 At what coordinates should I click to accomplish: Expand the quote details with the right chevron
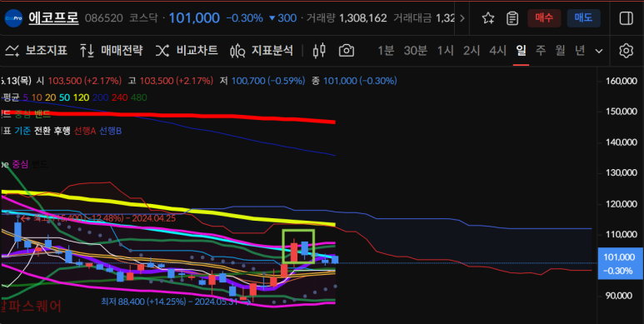462,18
